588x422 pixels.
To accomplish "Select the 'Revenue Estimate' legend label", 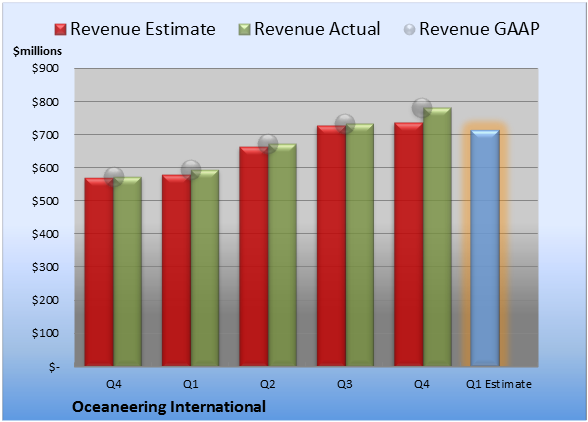I will (143, 29).
